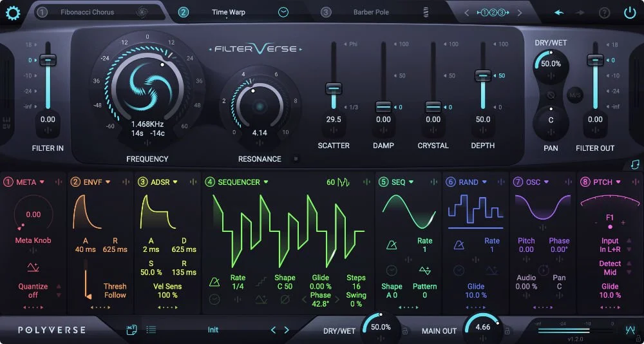644x344 pixels.
Task: Adjust the Filter In slider handle
Action: 48,60
